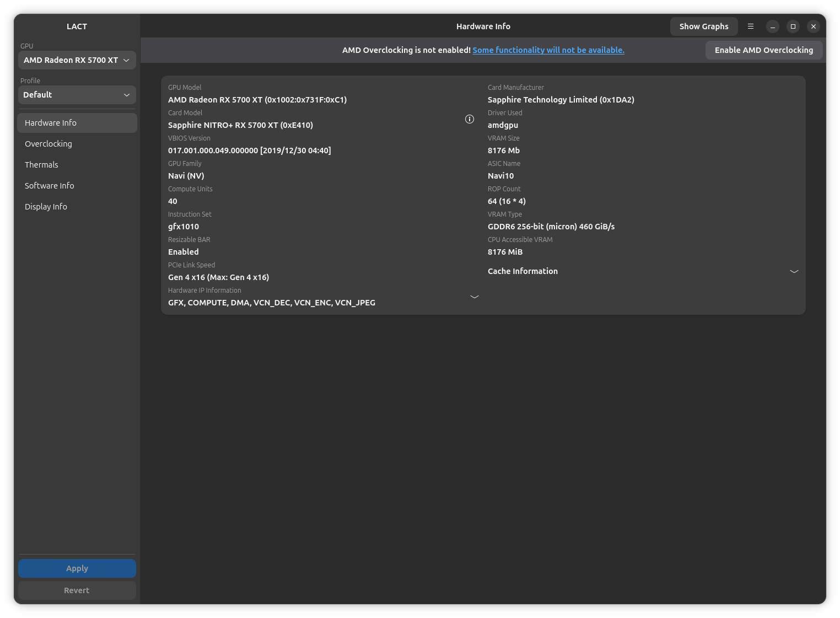Click the 8176 MiB CPU accessible VRAM
This screenshot has height=618, width=840.
[x=505, y=252]
